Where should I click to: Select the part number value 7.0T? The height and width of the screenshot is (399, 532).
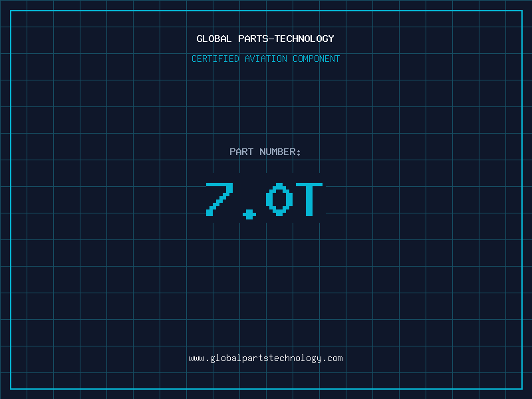click(264, 200)
